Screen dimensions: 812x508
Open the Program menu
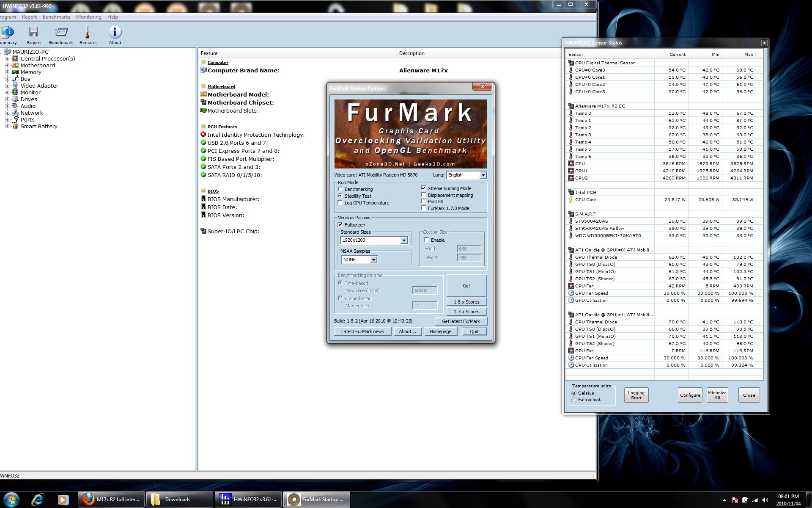pyautogui.click(x=8, y=17)
